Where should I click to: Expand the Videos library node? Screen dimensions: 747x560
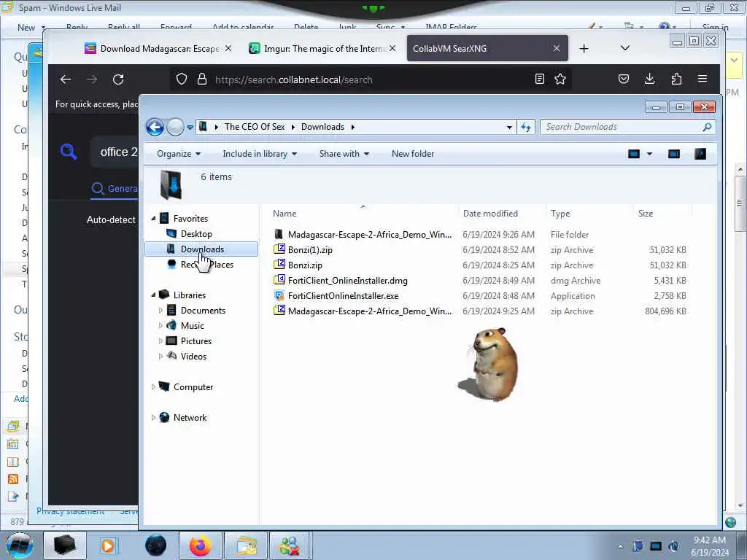tap(160, 356)
